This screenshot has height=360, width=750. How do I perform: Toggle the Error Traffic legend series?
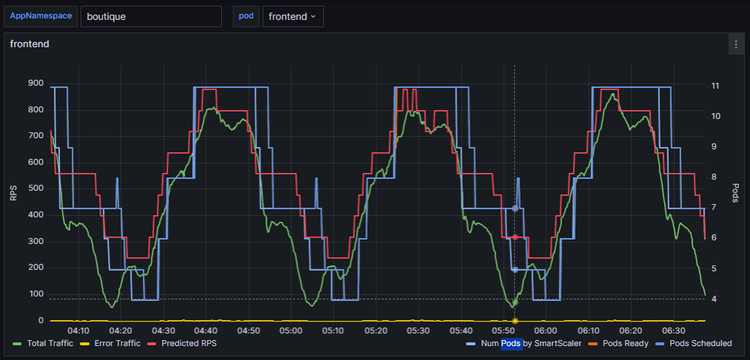pos(118,343)
